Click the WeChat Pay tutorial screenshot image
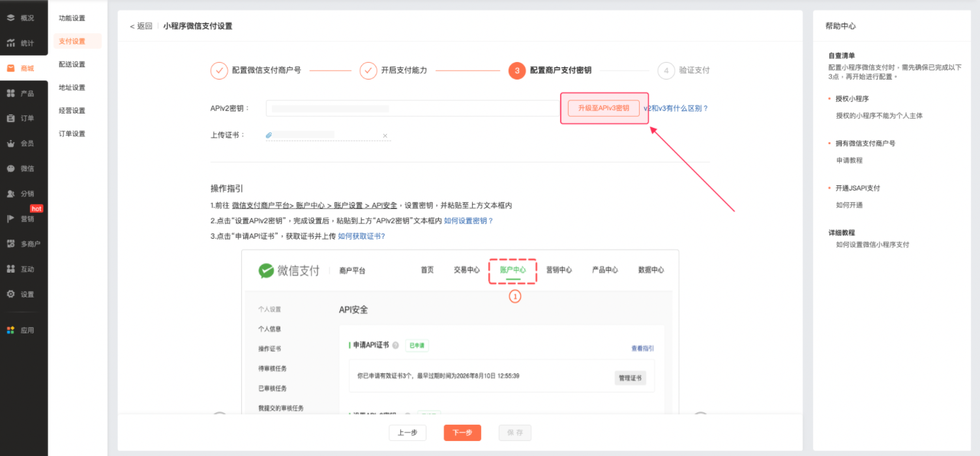The image size is (980, 456). pyautogui.click(x=460, y=331)
